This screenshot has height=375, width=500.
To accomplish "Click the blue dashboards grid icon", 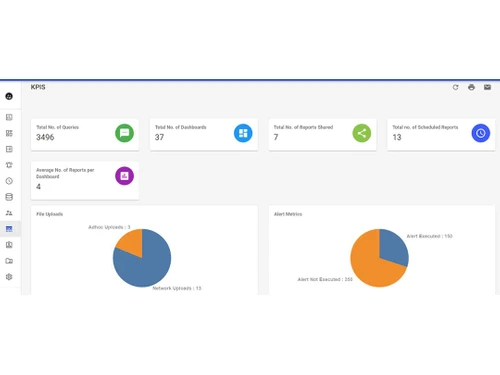I will [x=243, y=133].
